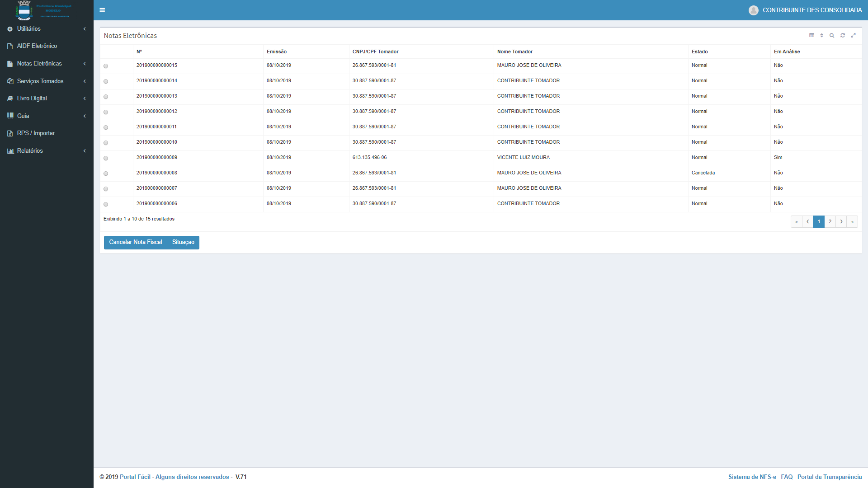Click the user avatar icon in header

[753, 10]
